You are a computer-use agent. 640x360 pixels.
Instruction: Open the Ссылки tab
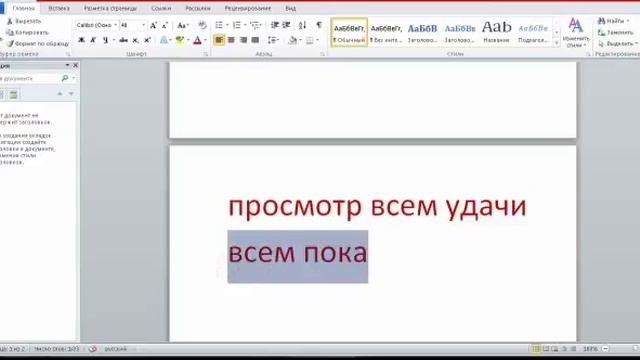(161, 8)
